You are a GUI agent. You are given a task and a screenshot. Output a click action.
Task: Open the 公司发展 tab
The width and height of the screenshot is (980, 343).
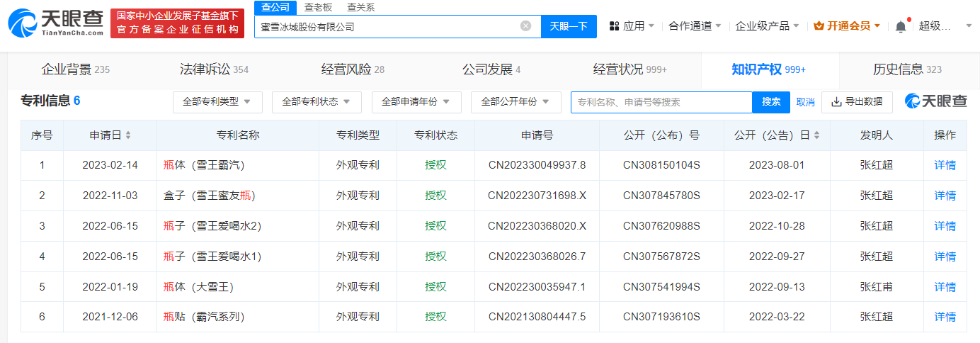coord(491,69)
